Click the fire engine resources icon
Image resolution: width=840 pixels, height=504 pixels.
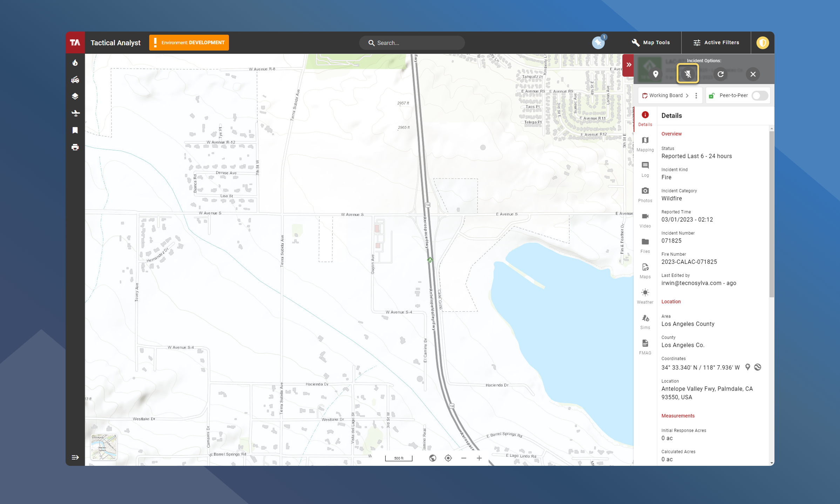(75, 80)
